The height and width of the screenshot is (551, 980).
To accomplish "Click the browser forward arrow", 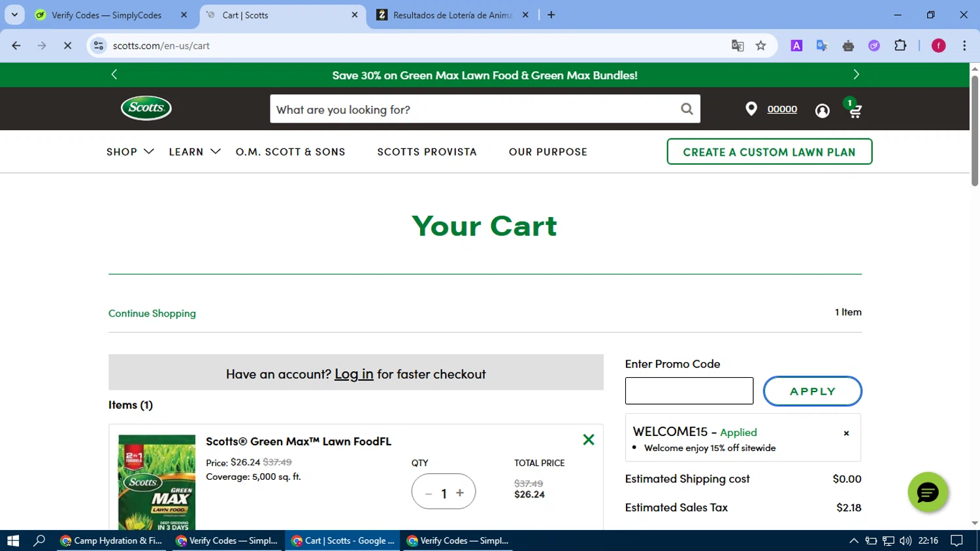I will (x=42, y=46).
